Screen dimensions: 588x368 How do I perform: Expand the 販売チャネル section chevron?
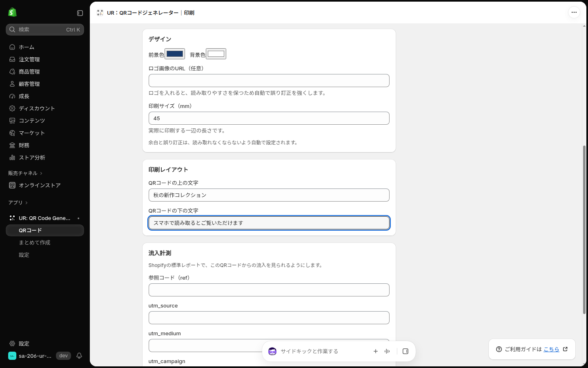(x=41, y=173)
